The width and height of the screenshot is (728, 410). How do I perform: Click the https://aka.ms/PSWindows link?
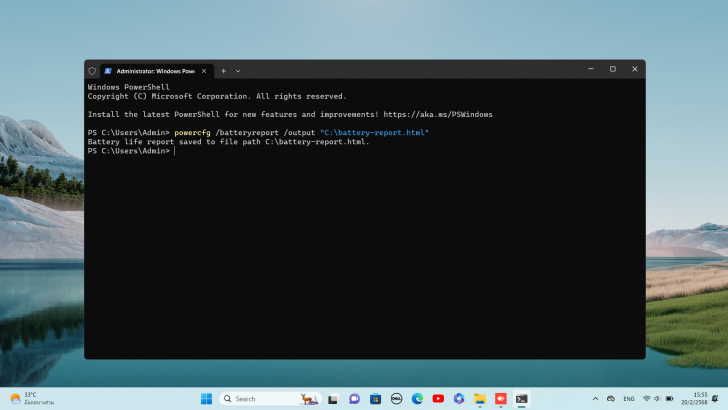coord(438,114)
